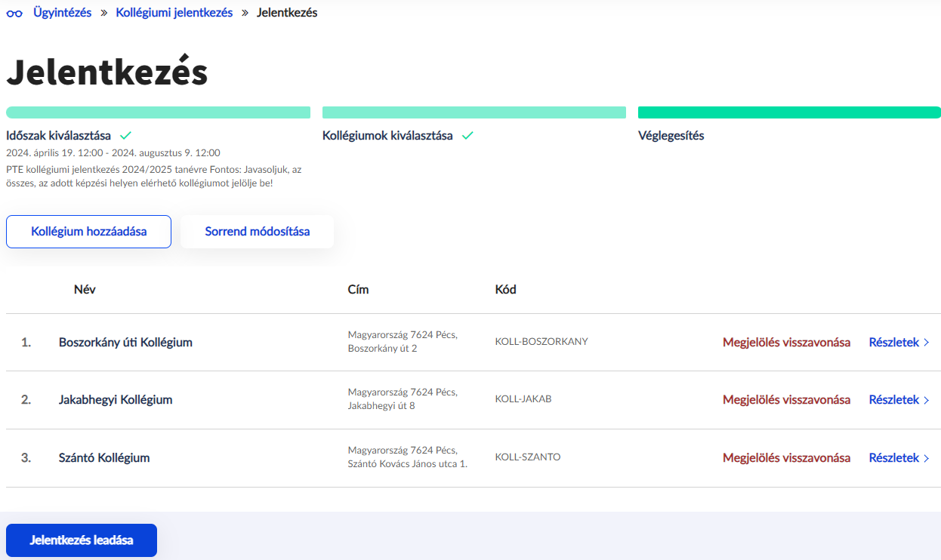Select the Kollégiumok kiválasztása step
Screen dimensions: 941x560
tap(387, 136)
